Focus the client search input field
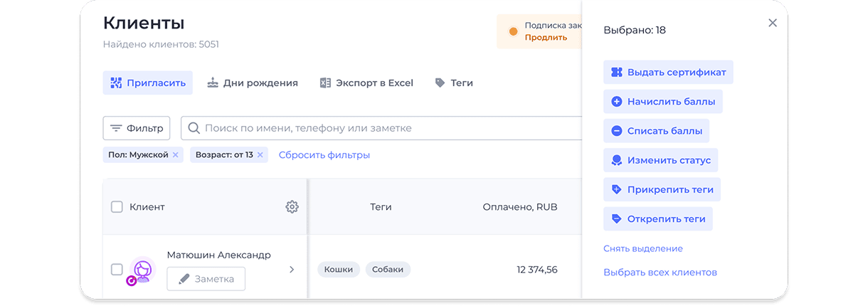 (x=381, y=128)
